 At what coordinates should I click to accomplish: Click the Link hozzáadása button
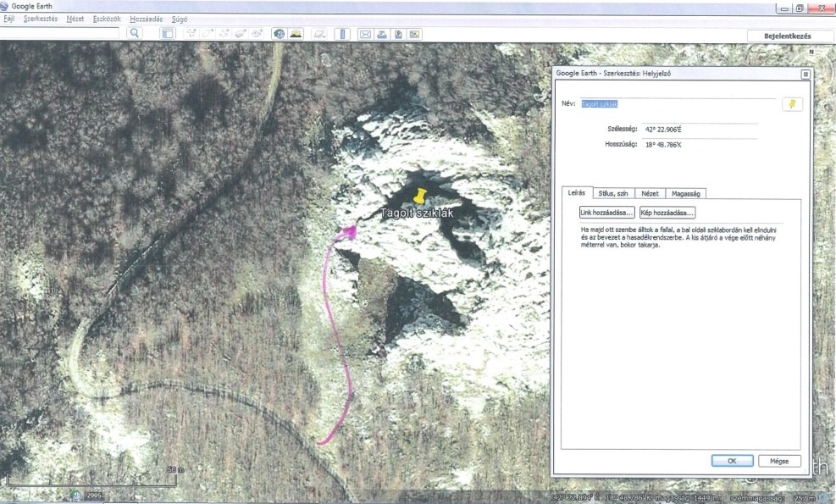coord(606,213)
